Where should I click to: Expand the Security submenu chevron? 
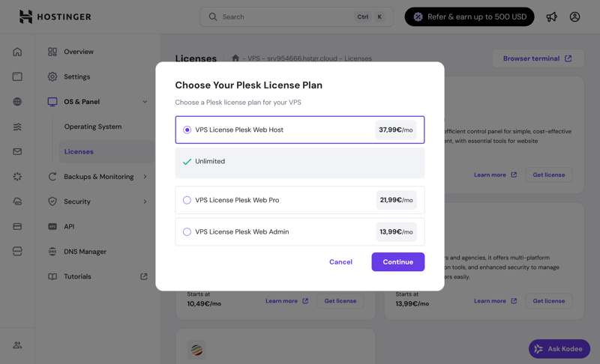[x=145, y=201]
